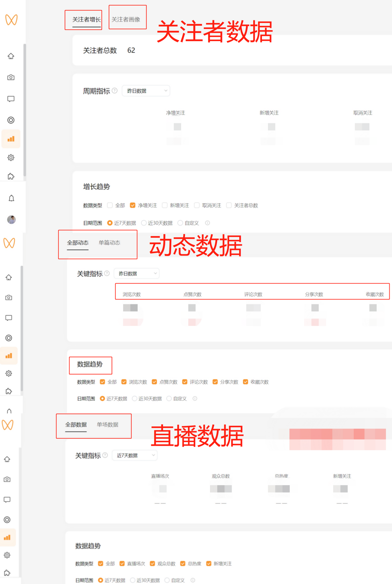392x584 pixels.
Task: Uncheck 点赞次数 data type checkbox
Action: point(154,382)
